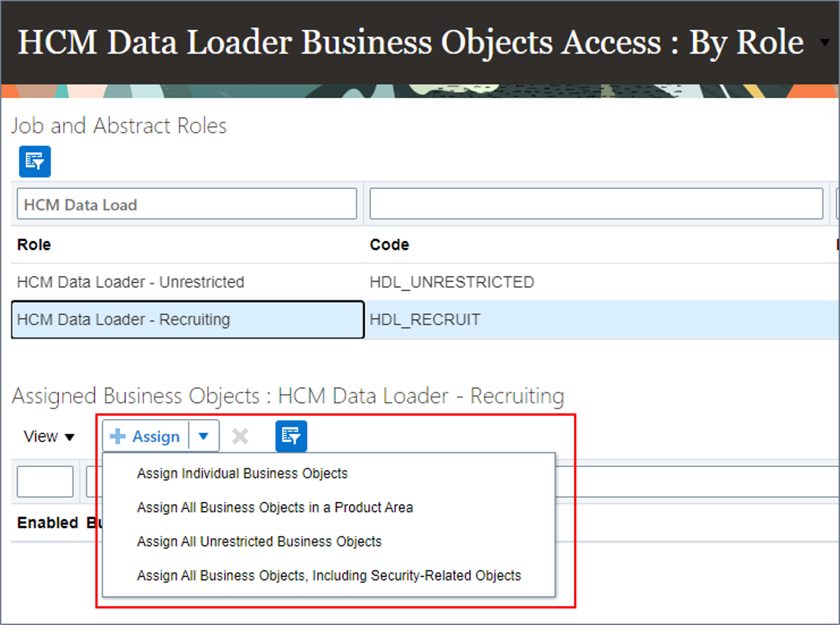Choose Assign All Business Objects in a Product Area
The width and height of the screenshot is (840, 625).
(x=275, y=508)
